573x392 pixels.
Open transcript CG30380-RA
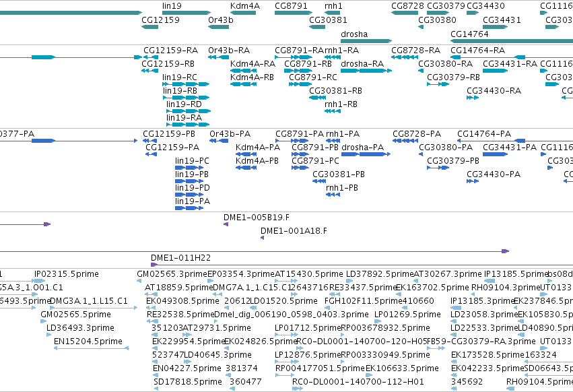coord(445,63)
